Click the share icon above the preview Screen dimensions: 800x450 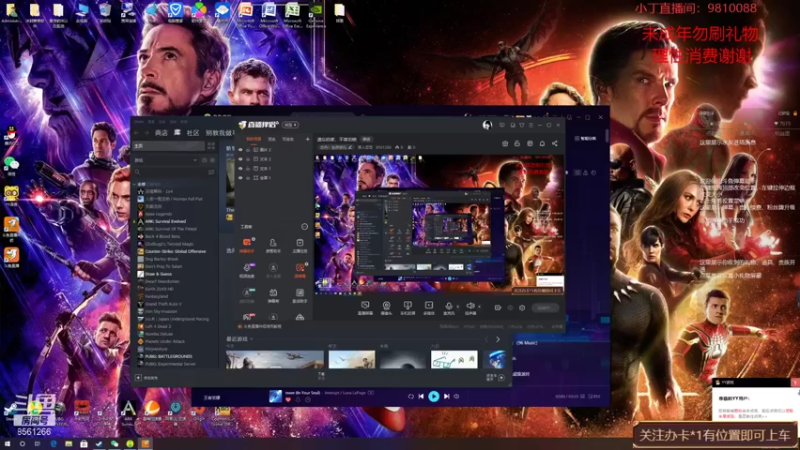click(x=555, y=143)
